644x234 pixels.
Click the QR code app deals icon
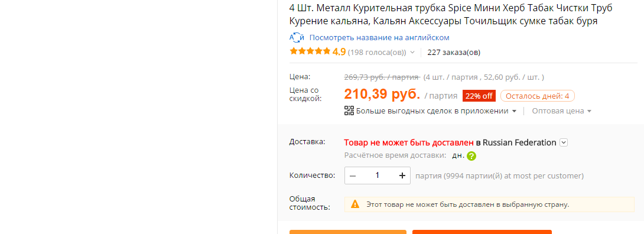[349, 110]
